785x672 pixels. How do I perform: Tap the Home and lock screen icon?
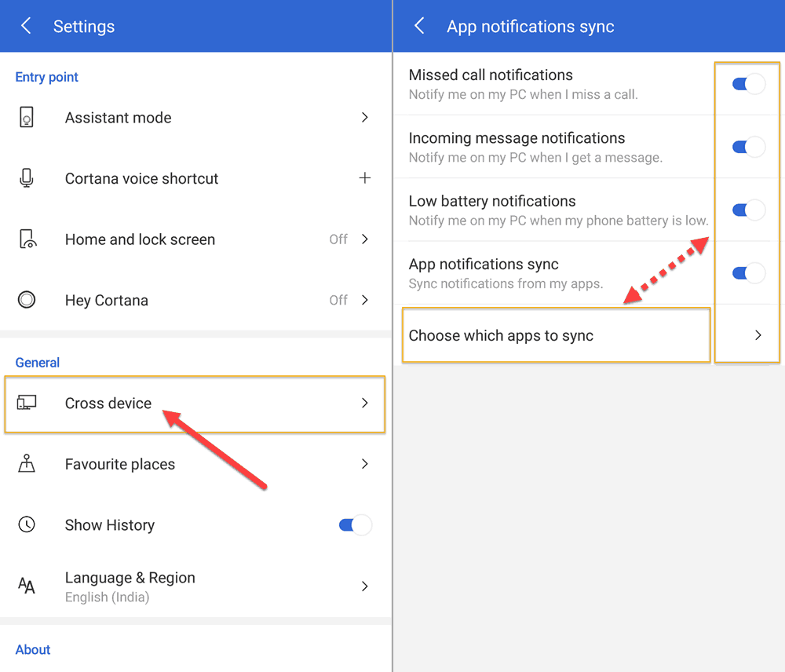(x=27, y=239)
